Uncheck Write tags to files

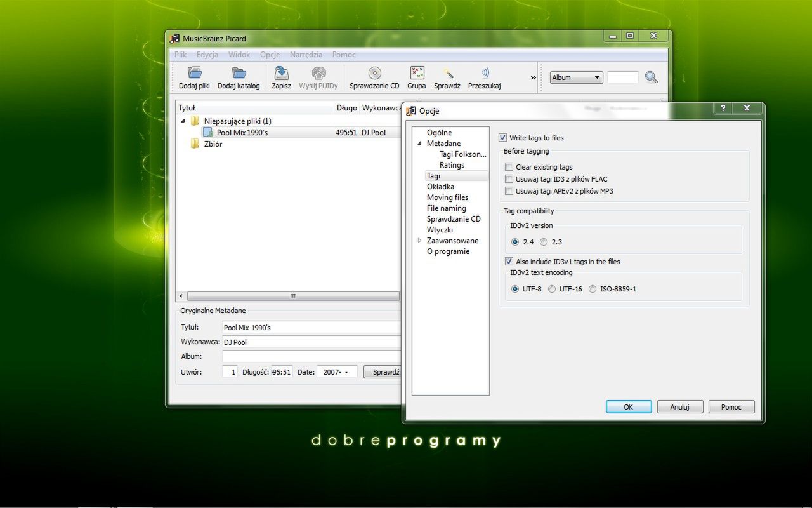(x=503, y=137)
